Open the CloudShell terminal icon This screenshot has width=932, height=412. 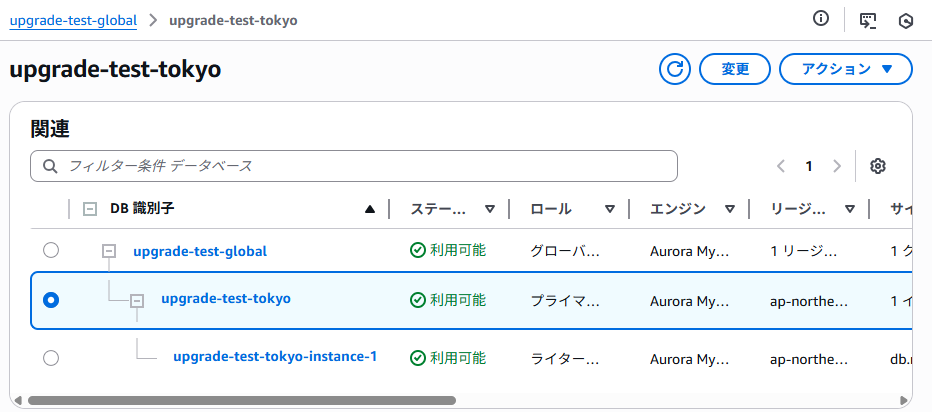click(868, 19)
